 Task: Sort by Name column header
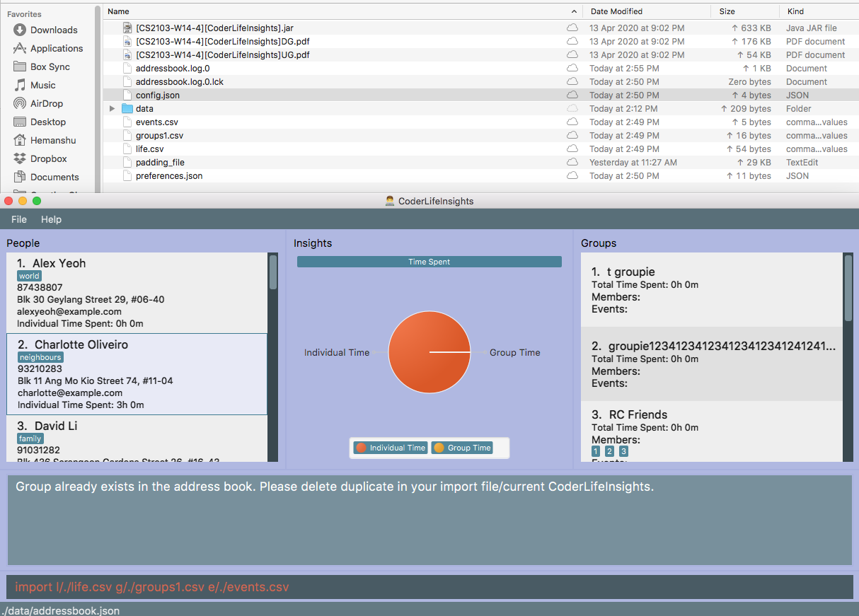point(342,11)
